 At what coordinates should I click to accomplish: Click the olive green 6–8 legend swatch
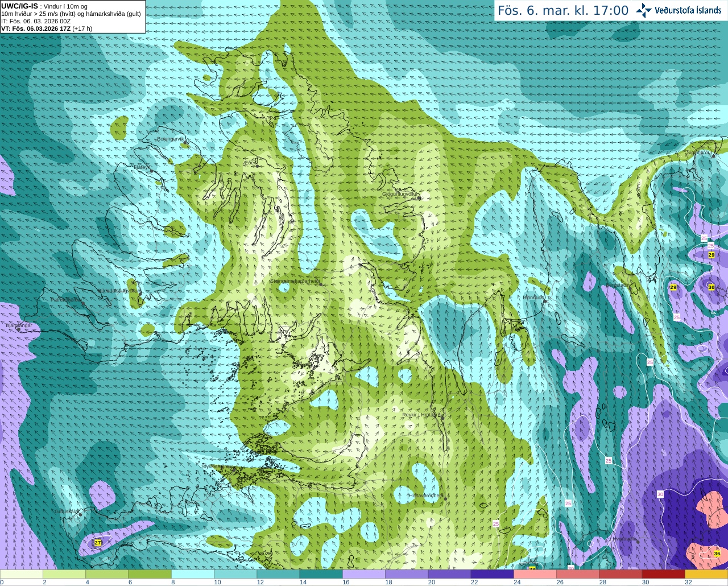150,573
